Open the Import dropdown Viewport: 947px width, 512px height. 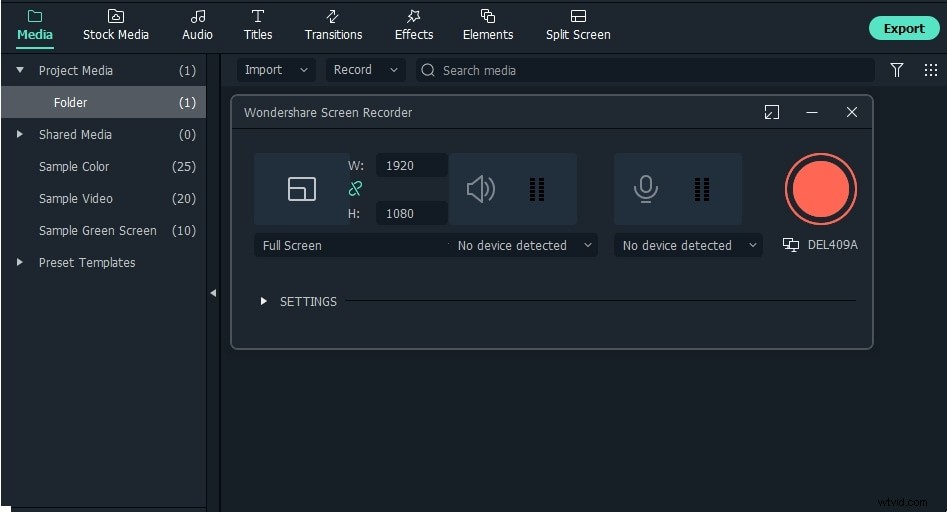(x=276, y=70)
